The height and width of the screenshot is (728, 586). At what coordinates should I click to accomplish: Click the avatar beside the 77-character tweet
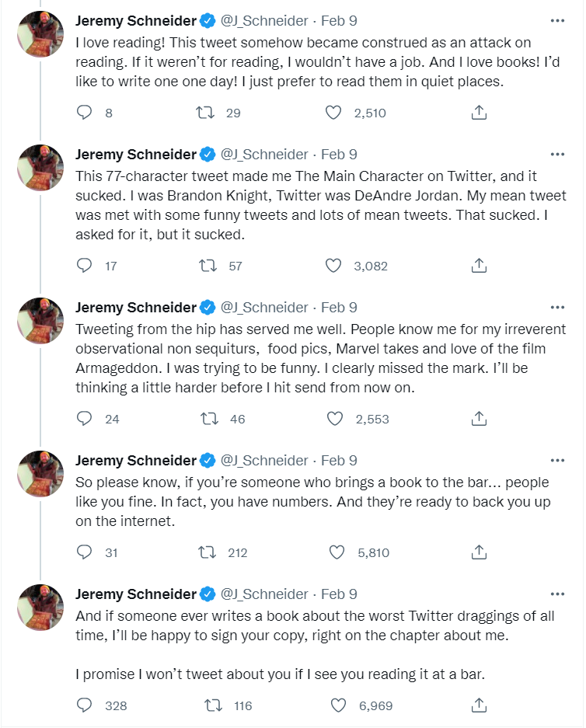coord(40,167)
